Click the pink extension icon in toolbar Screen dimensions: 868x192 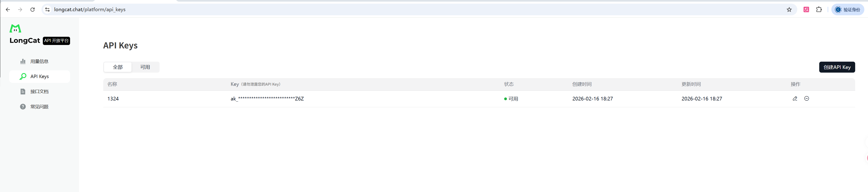click(x=806, y=10)
